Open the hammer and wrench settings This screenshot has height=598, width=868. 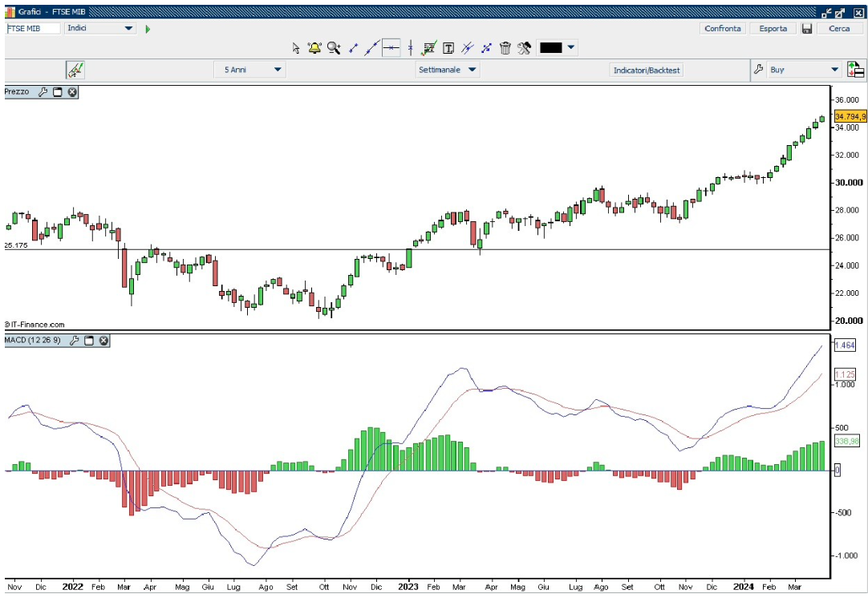point(524,48)
